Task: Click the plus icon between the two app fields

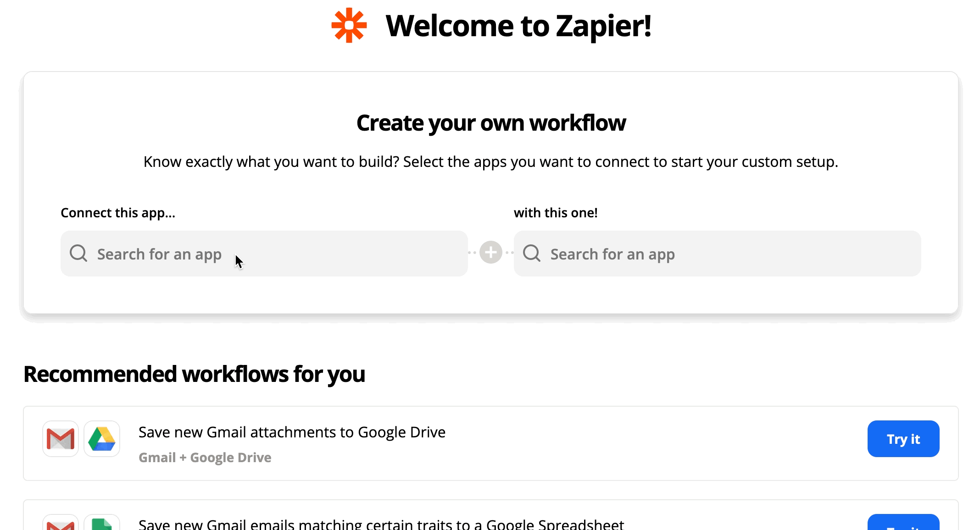Action: point(490,252)
